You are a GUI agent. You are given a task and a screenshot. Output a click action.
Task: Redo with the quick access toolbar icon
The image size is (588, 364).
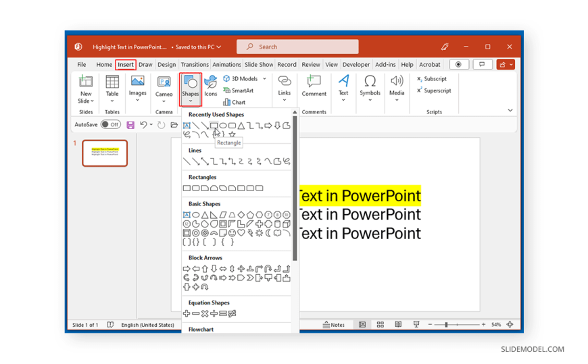point(161,124)
